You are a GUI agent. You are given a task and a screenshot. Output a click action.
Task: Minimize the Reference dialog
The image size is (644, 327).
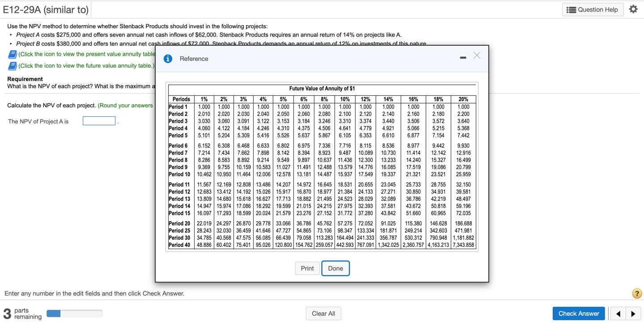coord(463,59)
